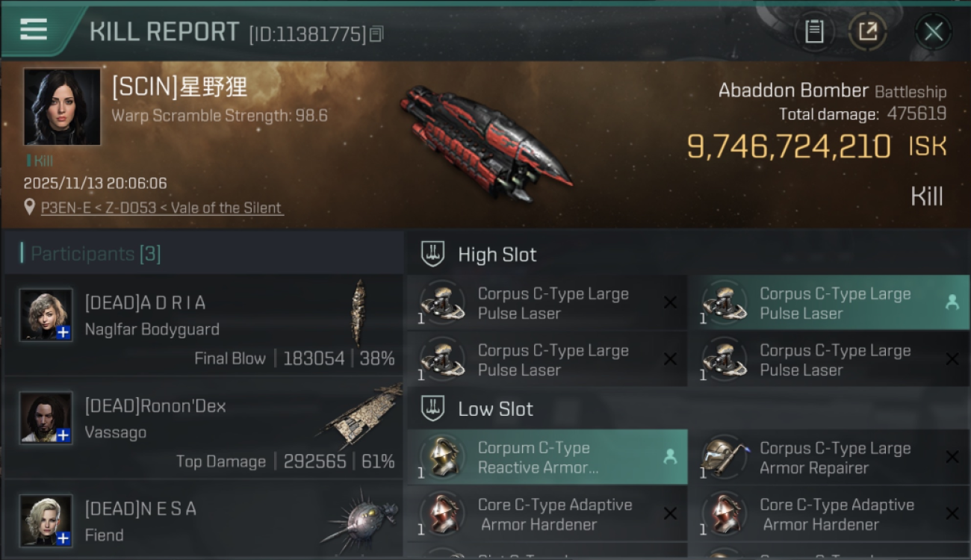
Task: Select Corpum C-Type Reactive Armor module
Action: point(547,457)
